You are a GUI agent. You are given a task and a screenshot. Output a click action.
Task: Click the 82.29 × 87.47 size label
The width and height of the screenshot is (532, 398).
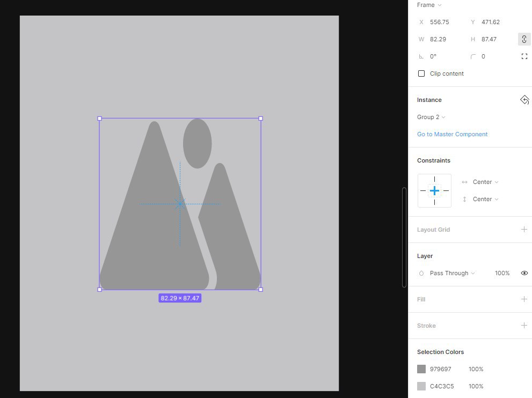(180, 298)
